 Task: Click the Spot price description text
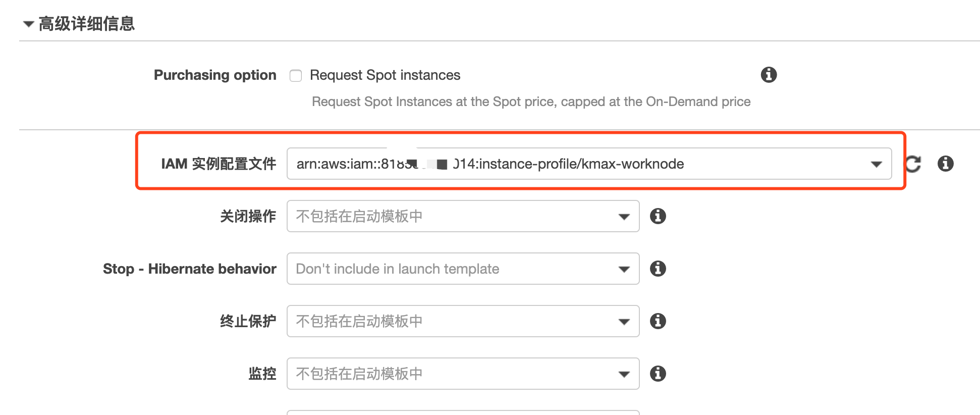click(531, 102)
